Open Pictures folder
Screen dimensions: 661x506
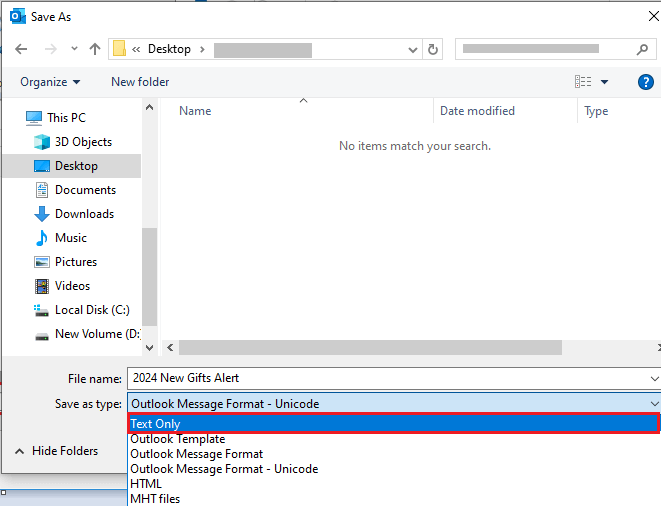76,262
